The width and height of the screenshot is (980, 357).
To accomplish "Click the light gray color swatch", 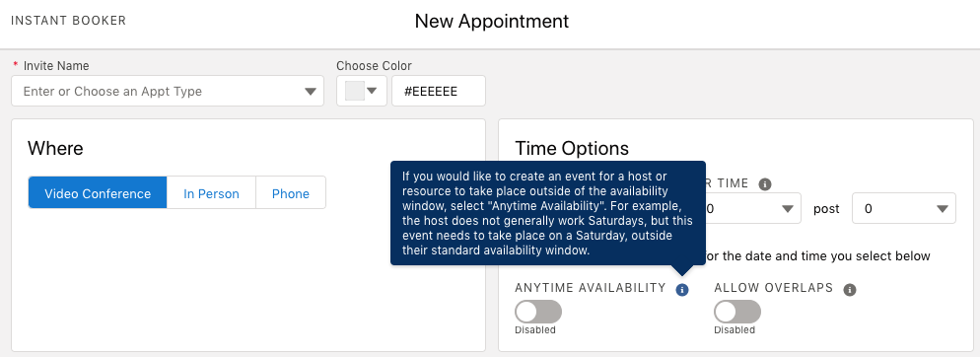I will (x=354, y=92).
